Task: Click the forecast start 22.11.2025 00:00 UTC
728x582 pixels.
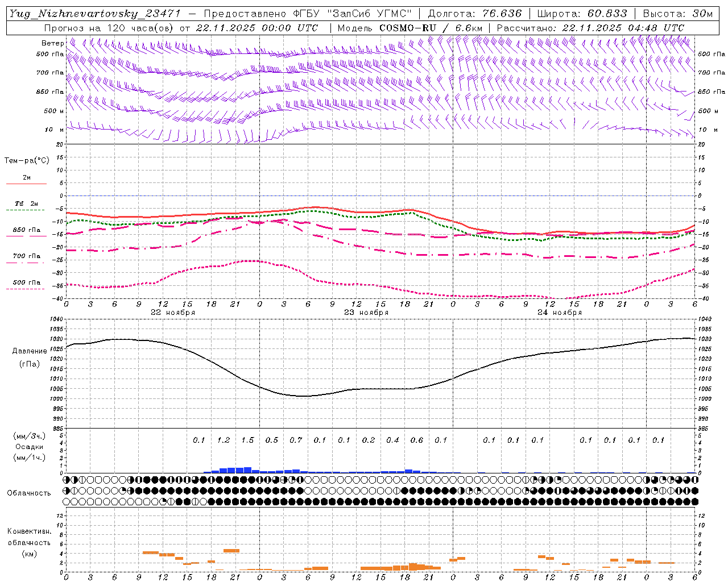Action: (x=257, y=28)
